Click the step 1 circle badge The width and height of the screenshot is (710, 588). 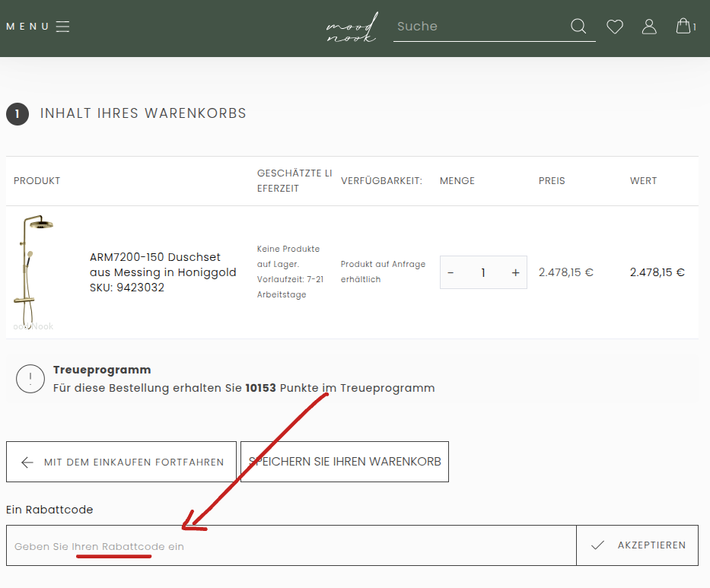(18, 114)
